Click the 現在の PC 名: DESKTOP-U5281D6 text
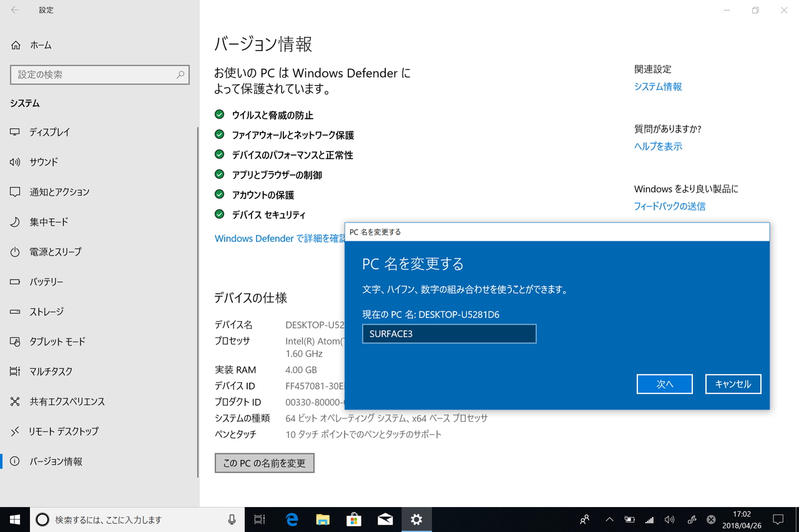The image size is (799, 532). [431, 315]
